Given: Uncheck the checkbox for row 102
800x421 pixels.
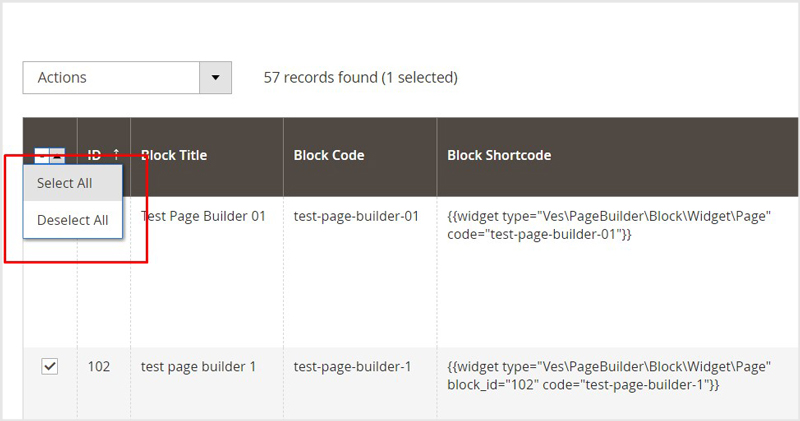Looking at the screenshot, I should [50, 367].
